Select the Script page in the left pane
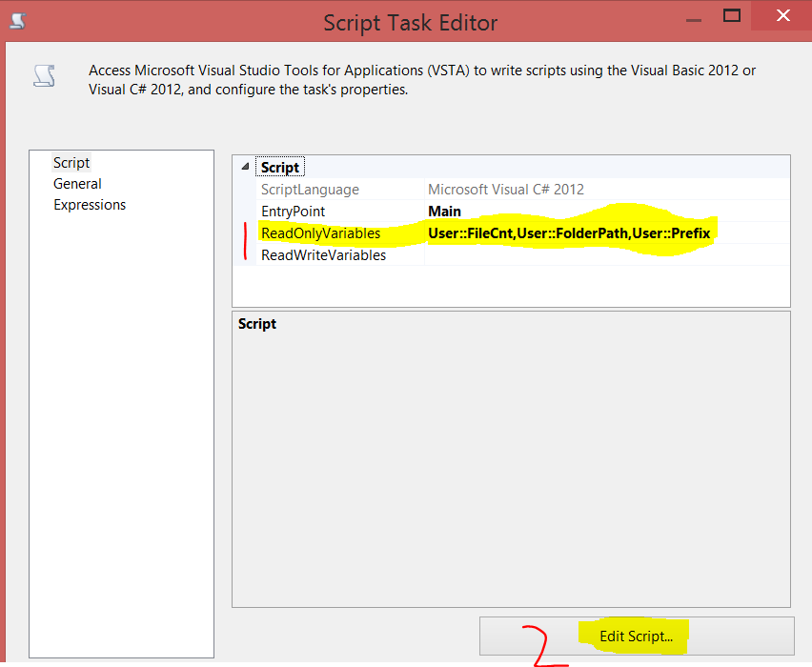Image resolution: width=812 pixels, height=667 pixels. 71,162
